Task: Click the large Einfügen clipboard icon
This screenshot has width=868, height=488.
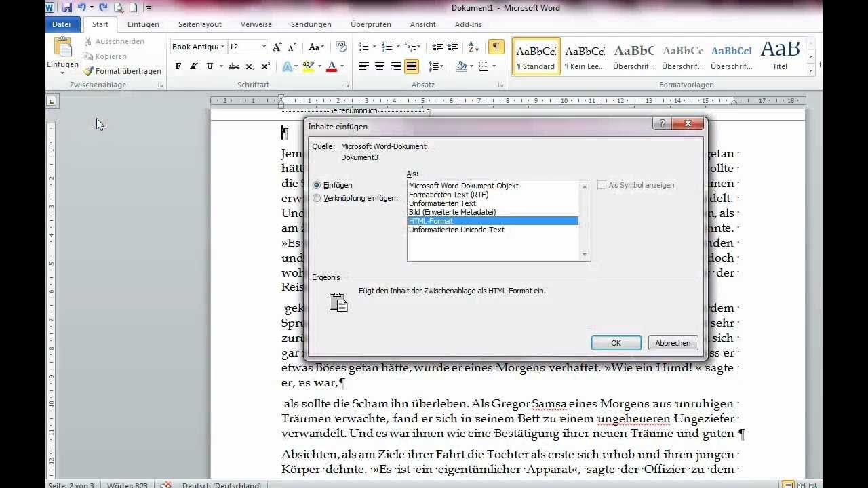Action: click(62, 47)
